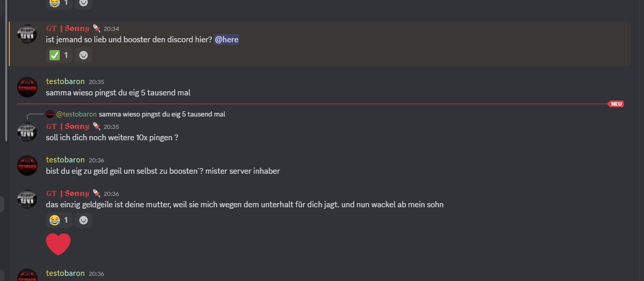Click rocket badge beside GT | Sonny at 20:34

click(96, 29)
